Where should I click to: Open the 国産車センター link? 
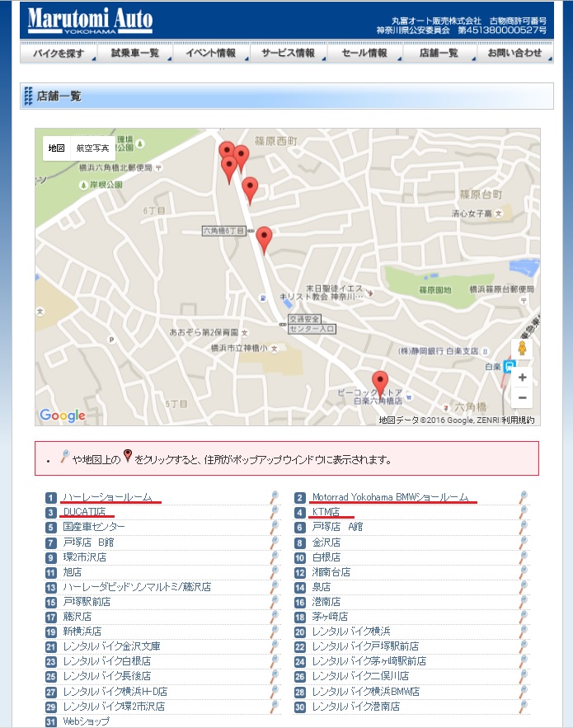coord(94,527)
